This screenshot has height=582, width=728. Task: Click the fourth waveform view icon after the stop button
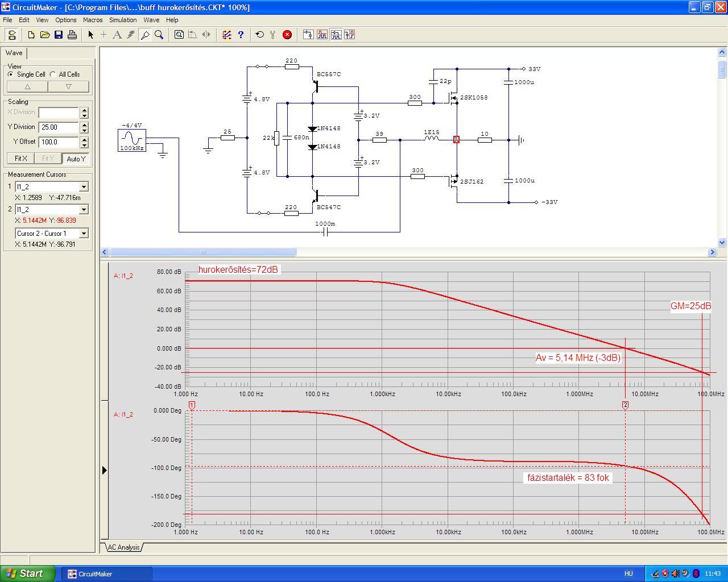pyautogui.click(x=349, y=35)
